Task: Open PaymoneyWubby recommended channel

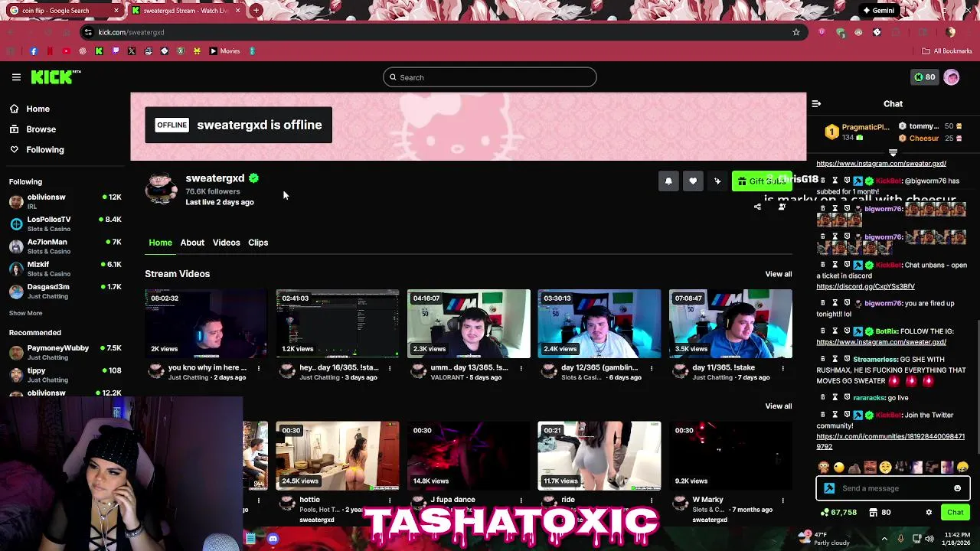Action: tap(65, 352)
